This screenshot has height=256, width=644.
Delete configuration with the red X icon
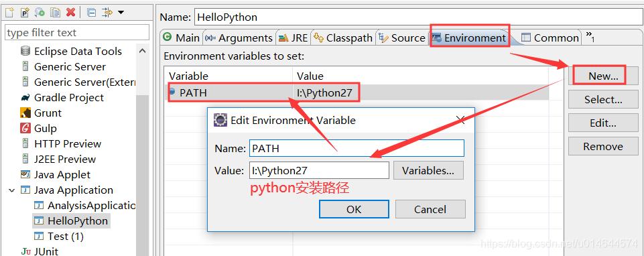[70, 12]
